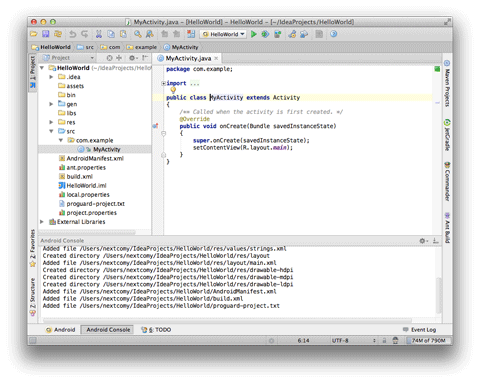The image size is (480, 383).
Task: Navigate back using the toolbar arrow
Action: [x=164, y=34]
